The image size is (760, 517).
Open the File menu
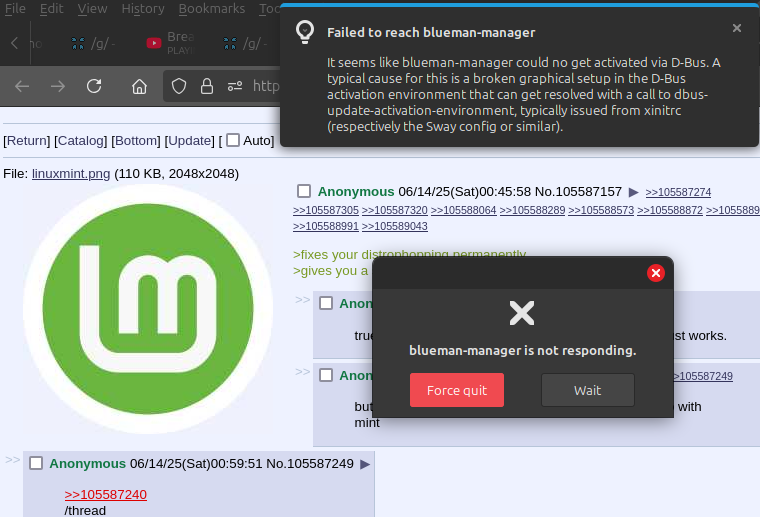click(x=15, y=9)
